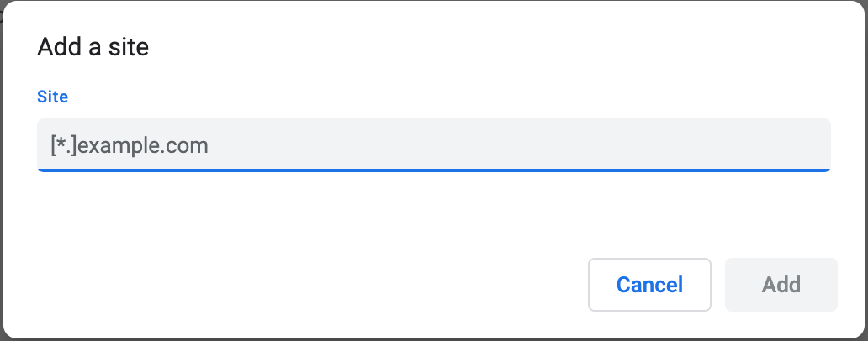The height and width of the screenshot is (341, 868).
Task: Select the blue Site field label
Action: click(52, 97)
